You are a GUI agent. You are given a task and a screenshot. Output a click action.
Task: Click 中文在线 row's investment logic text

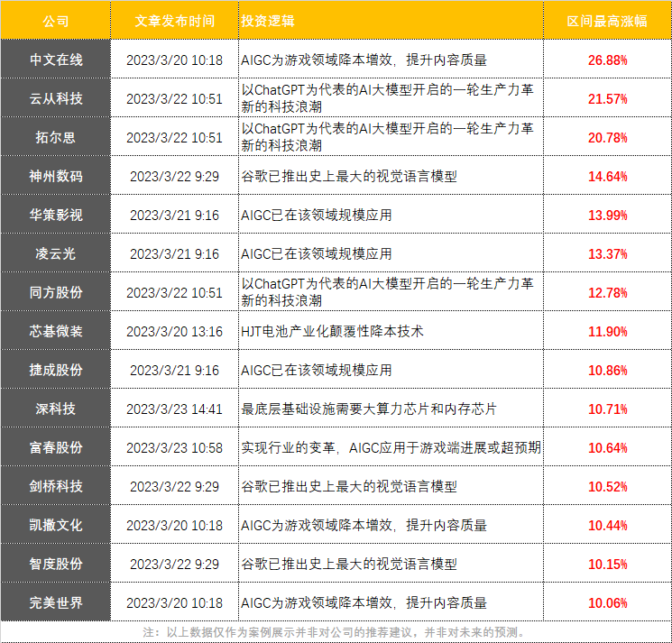[364, 60]
